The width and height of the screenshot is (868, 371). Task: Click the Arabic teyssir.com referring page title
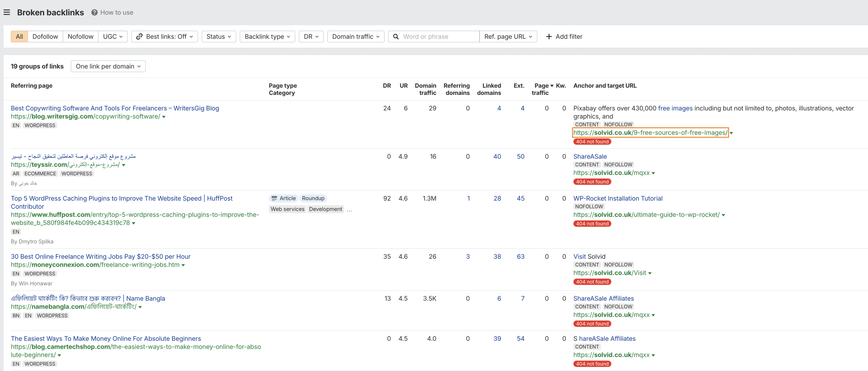(x=73, y=156)
